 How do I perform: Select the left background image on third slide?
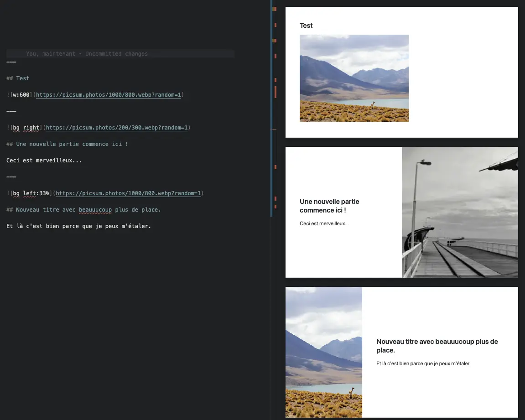click(x=323, y=352)
